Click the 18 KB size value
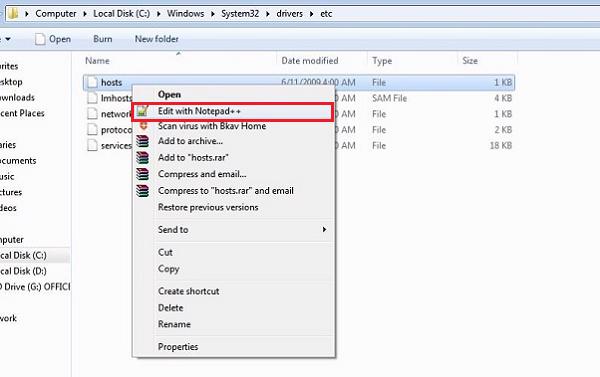The height and width of the screenshot is (377, 600). click(x=501, y=145)
